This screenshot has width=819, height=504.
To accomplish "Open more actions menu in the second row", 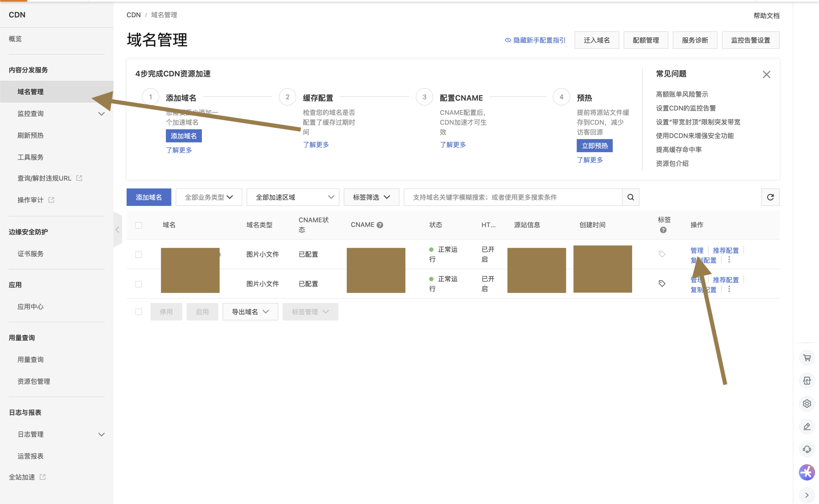I will pos(729,289).
